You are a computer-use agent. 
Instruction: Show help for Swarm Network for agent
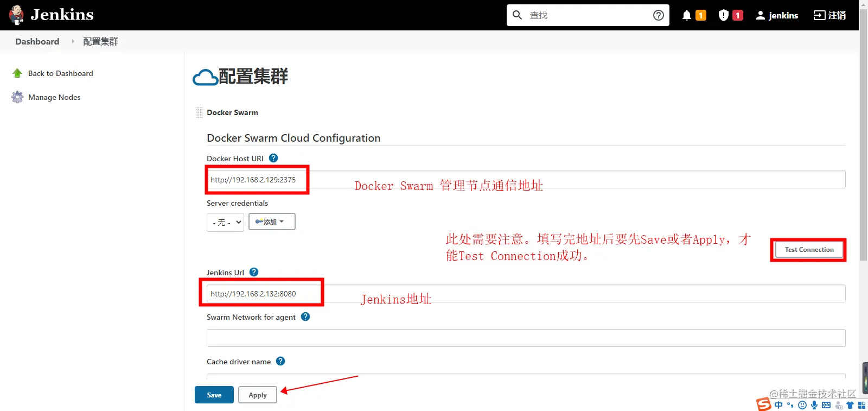305,317
